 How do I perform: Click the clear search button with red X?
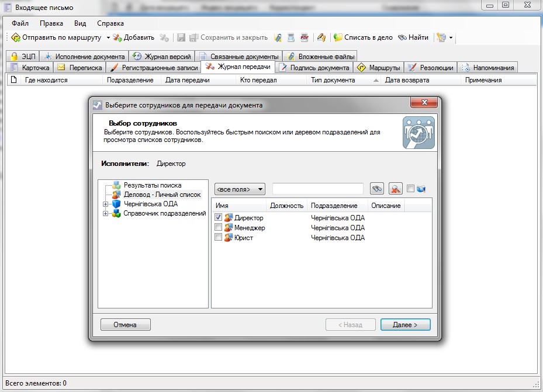[x=396, y=189]
